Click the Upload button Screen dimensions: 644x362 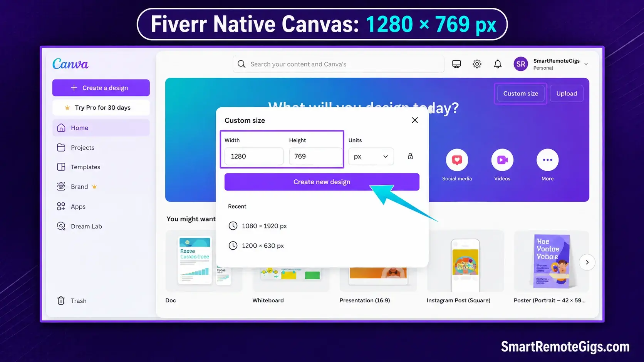click(x=567, y=93)
